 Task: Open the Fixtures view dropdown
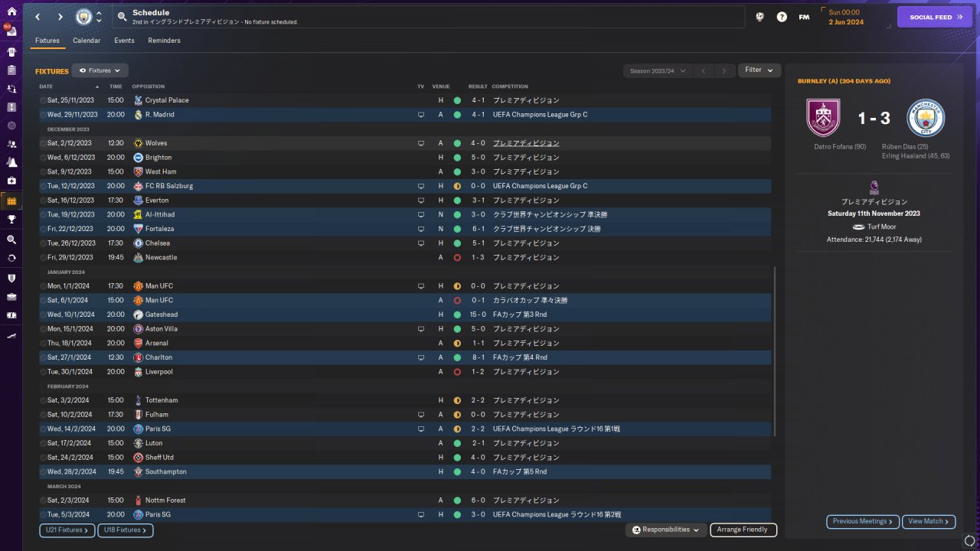tap(100, 70)
